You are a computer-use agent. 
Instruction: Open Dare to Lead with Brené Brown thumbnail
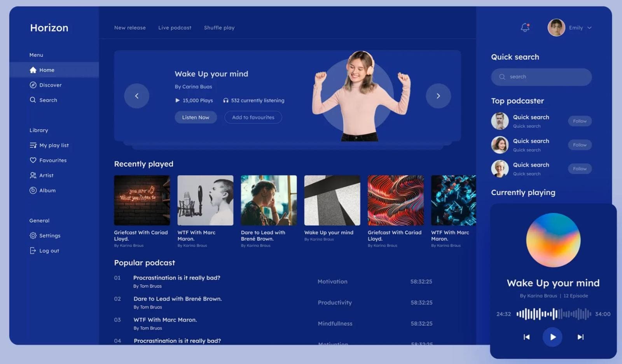tap(269, 200)
